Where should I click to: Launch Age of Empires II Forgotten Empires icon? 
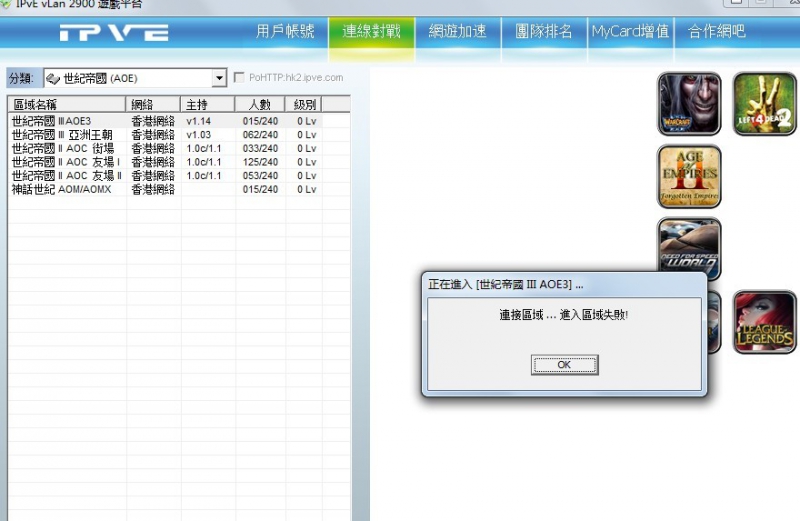[689, 177]
